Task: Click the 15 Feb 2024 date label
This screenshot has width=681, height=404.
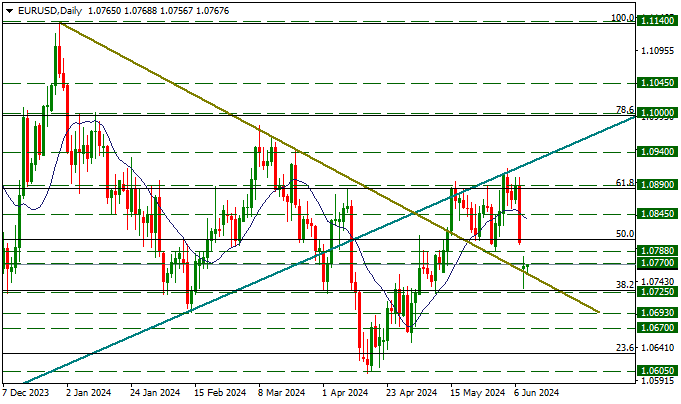Action: [x=220, y=393]
